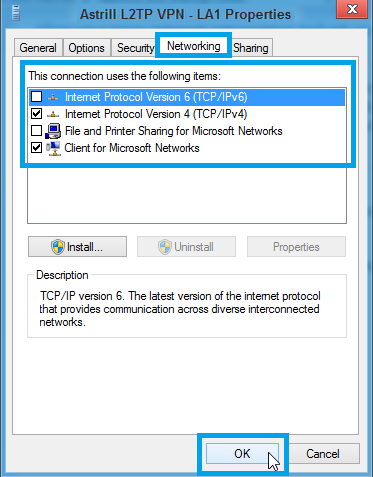Screen dimensions: 373x477
Task: Click the shield icon on Uninstall button
Action: click(x=165, y=247)
